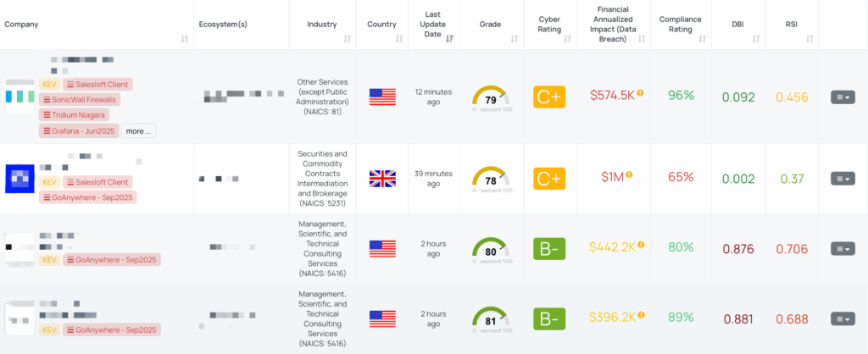Image resolution: width=868 pixels, height=354 pixels.
Task: Click info icon beside $574.5K impact
Action: click(x=640, y=93)
